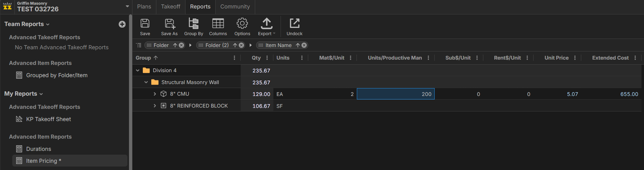Image resolution: width=644 pixels, height=170 pixels.
Task: Toggle sort direction on Folder grouping chip
Action: pyautogui.click(x=175, y=45)
